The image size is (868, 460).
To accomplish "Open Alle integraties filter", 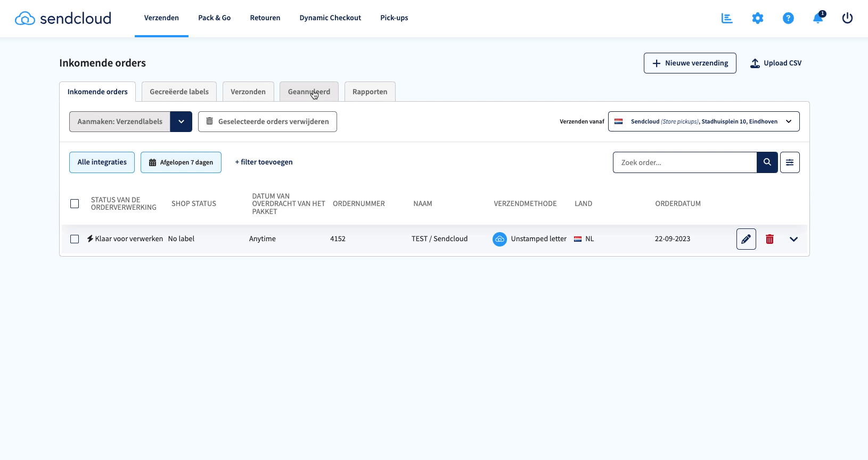I will [x=102, y=162].
